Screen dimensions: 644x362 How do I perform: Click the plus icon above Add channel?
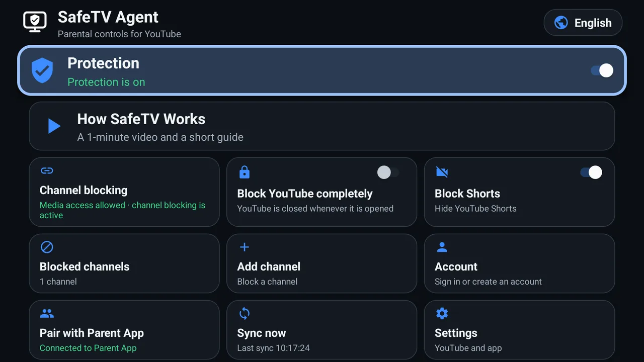click(245, 247)
